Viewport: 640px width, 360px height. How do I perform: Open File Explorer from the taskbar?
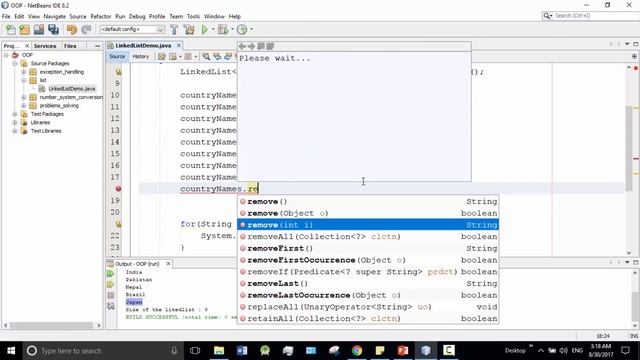[x=219, y=350]
